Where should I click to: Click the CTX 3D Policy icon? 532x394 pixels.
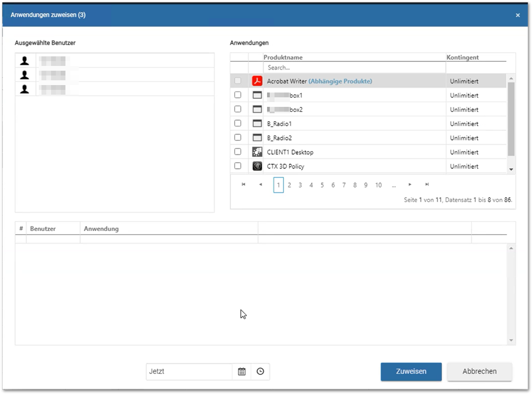pos(257,166)
